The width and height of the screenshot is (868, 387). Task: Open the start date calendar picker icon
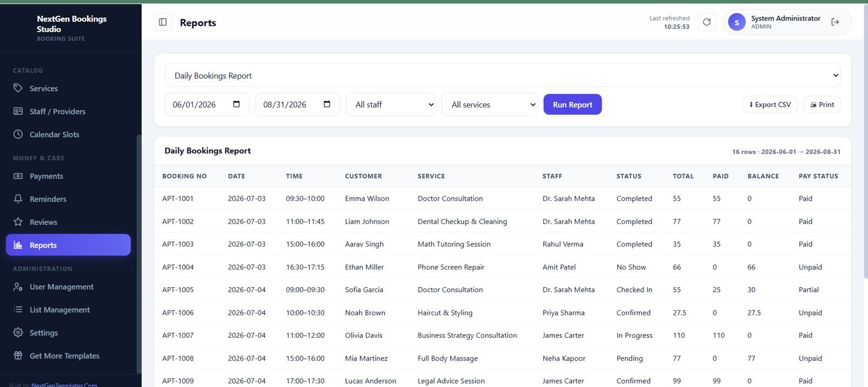point(237,104)
